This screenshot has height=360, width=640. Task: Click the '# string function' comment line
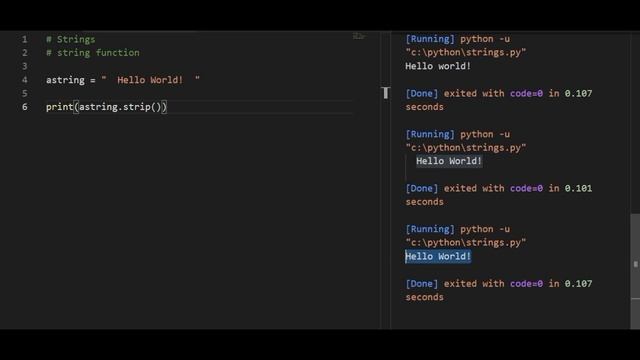(93, 53)
